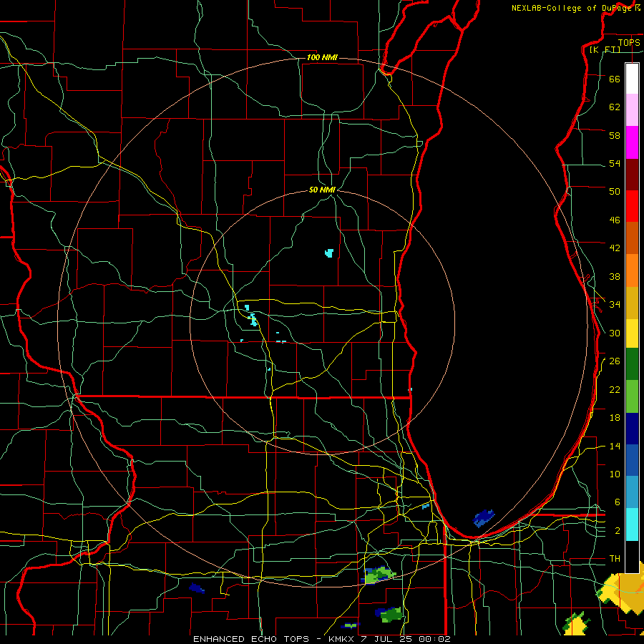Click the 100 NMI range ring label

click(322, 57)
